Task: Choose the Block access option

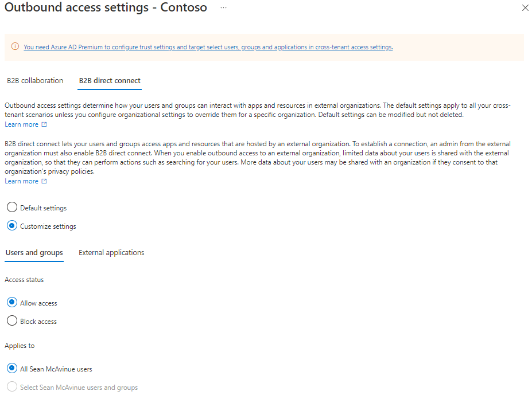Action: (12, 321)
